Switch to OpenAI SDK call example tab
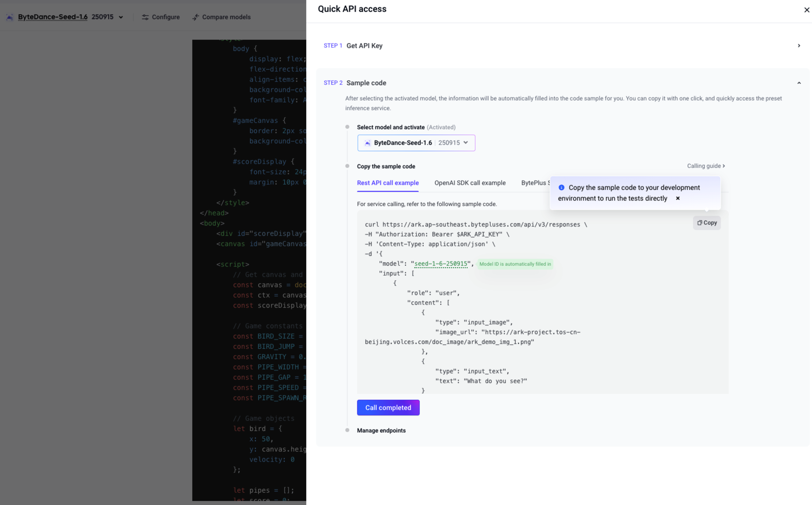 pyautogui.click(x=470, y=183)
